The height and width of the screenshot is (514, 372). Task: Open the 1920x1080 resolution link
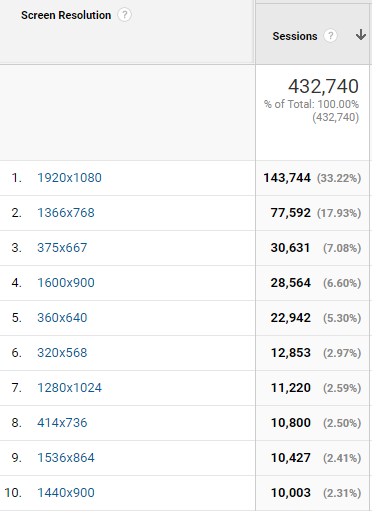tap(69, 178)
